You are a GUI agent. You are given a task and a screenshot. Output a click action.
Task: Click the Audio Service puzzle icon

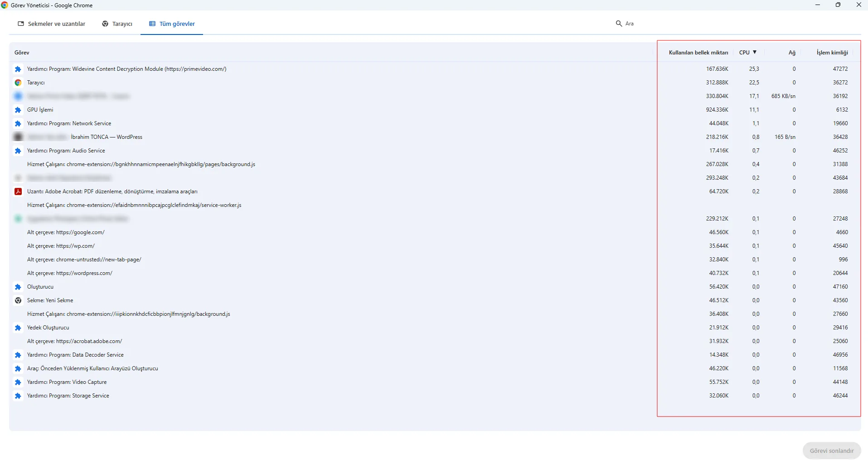pyautogui.click(x=18, y=151)
